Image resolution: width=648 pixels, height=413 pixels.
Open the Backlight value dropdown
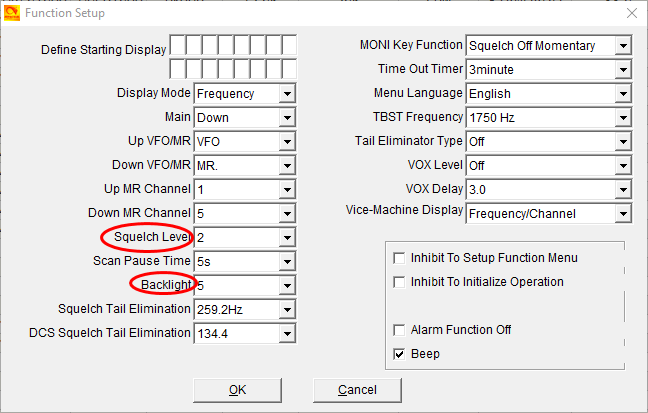pos(287,286)
